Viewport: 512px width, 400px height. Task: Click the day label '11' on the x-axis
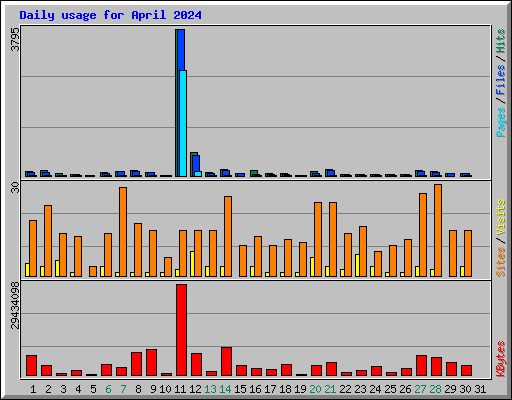180,389
